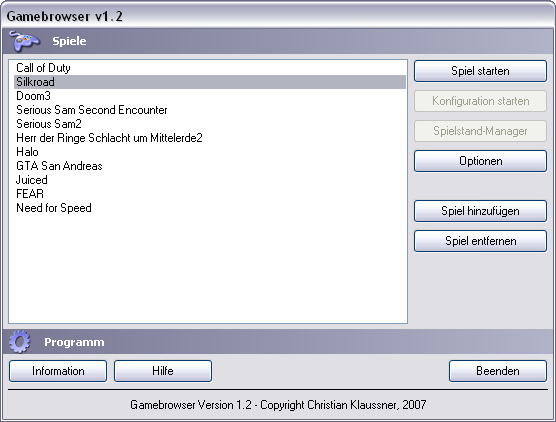This screenshot has height=422, width=556.
Task: Open the Information button
Action: pyautogui.click(x=58, y=371)
